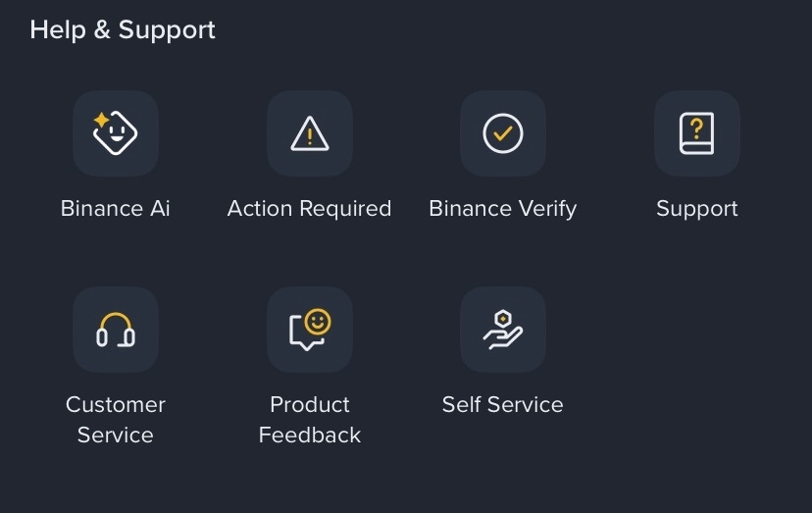Click the "Customer Service" text label
This screenshot has width=812, height=513.
(x=116, y=419)
